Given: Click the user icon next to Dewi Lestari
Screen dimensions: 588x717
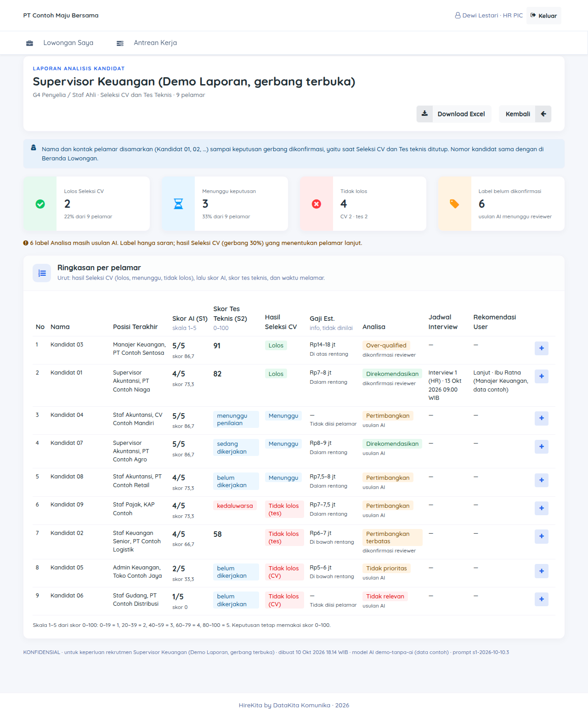Looking at the screenshot, I should (458, 16).
